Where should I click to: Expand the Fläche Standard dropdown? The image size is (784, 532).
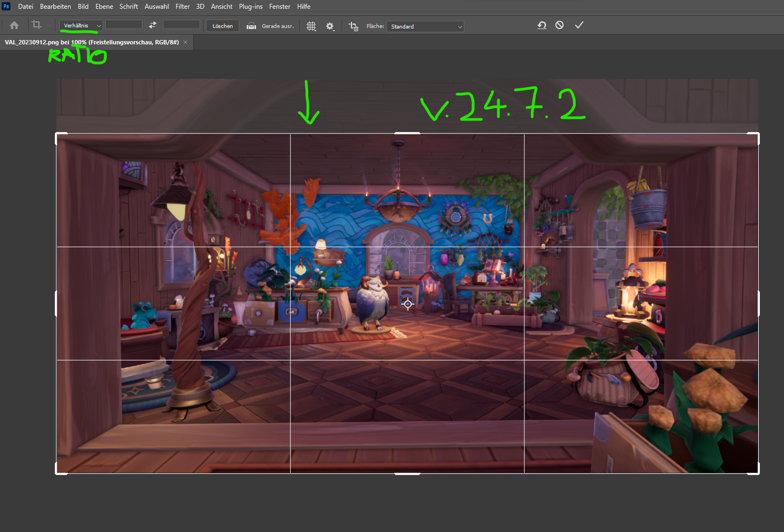tap(425, 26)
